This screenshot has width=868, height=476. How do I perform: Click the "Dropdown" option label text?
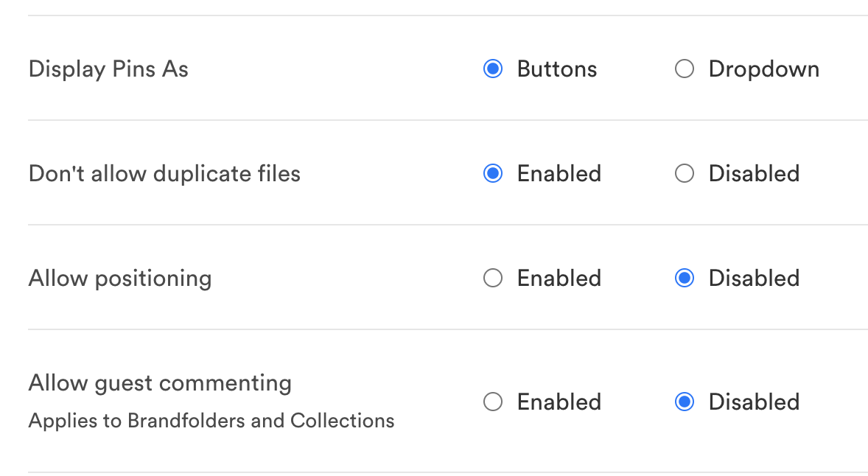(x=764, y=69)
